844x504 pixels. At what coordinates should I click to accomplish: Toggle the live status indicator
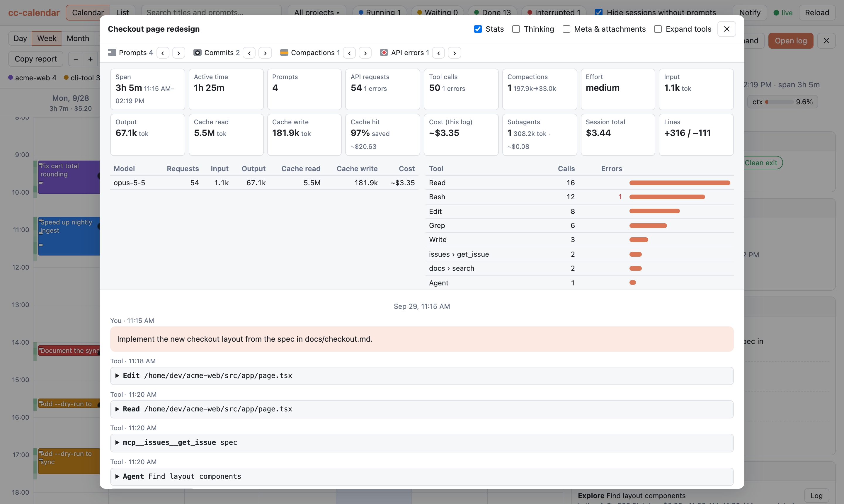pyautogui.click(x=783, y=13)
